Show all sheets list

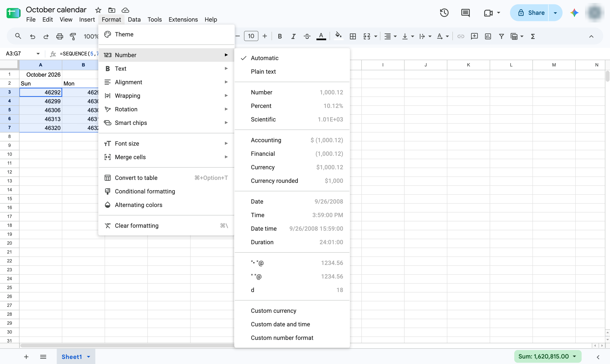pyautogui.click(x=43, y=357)
